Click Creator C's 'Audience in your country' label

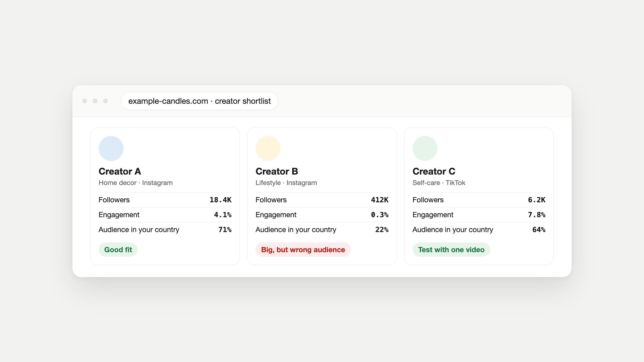tap(453, 230)
